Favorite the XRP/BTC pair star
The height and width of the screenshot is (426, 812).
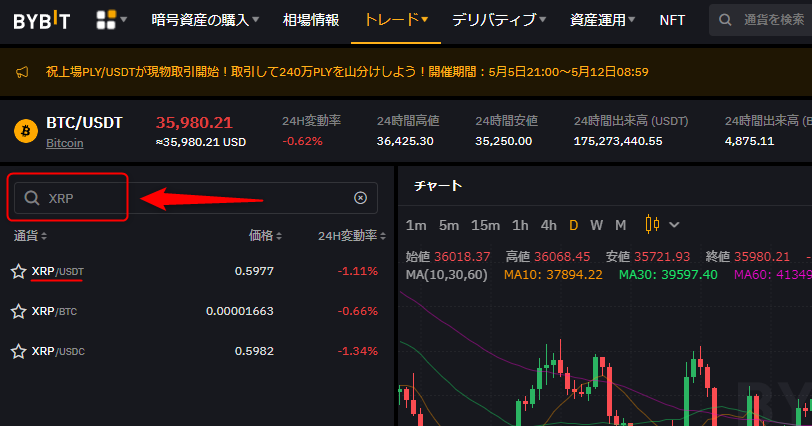19,311
